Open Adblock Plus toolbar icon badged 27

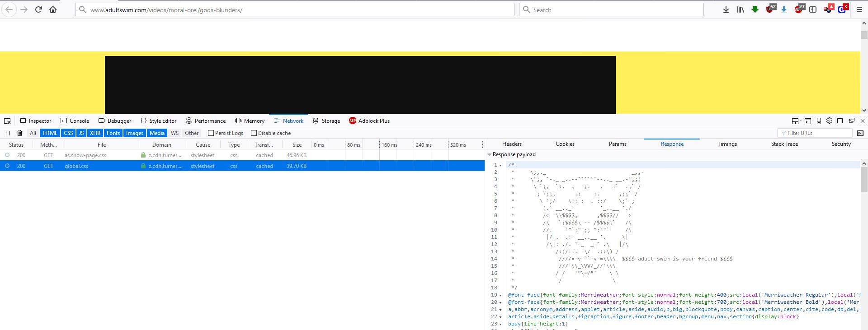[x=799, y=9]
